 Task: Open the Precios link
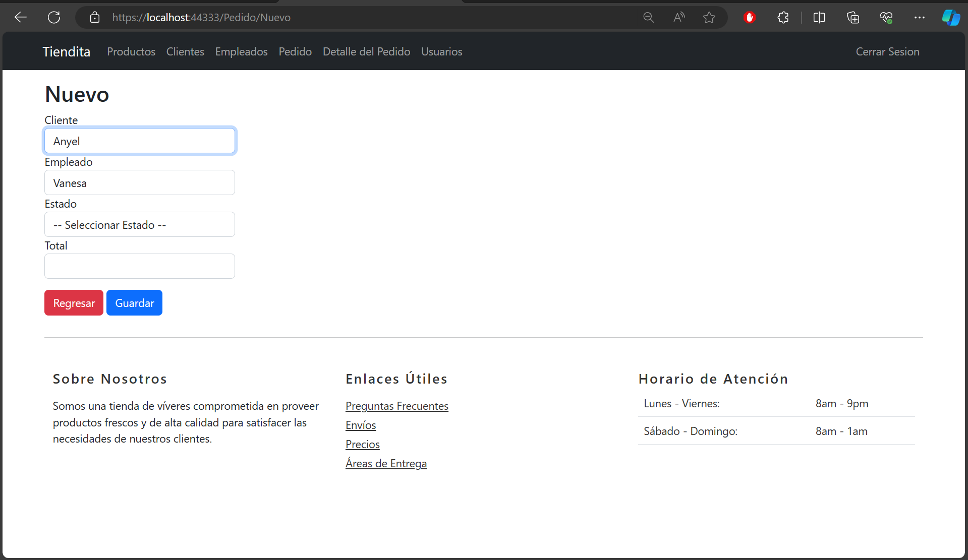pyautogui.click(x=363, y=444)
